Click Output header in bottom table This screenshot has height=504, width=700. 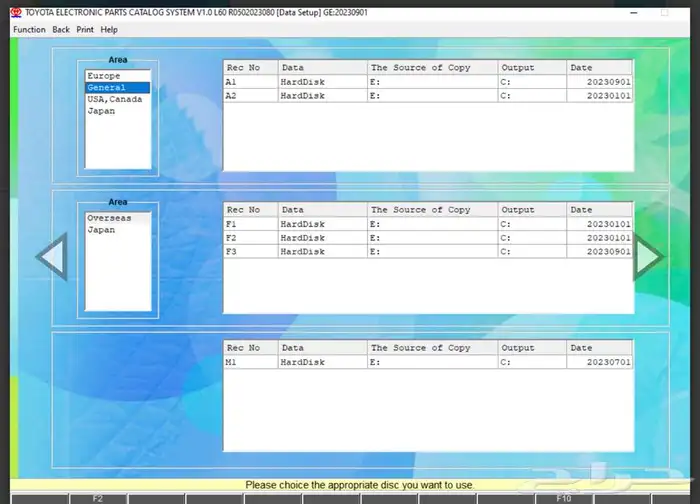(x=532, y=348)
